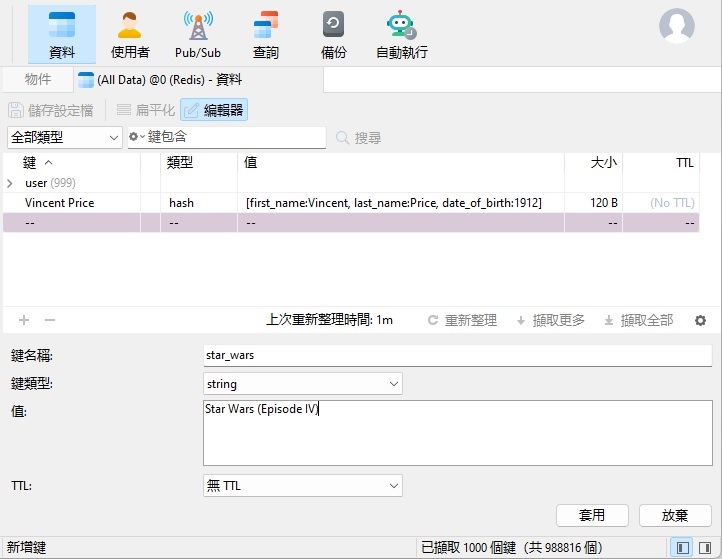Toggle right side panel in status bar

click(x=706, y=548)
